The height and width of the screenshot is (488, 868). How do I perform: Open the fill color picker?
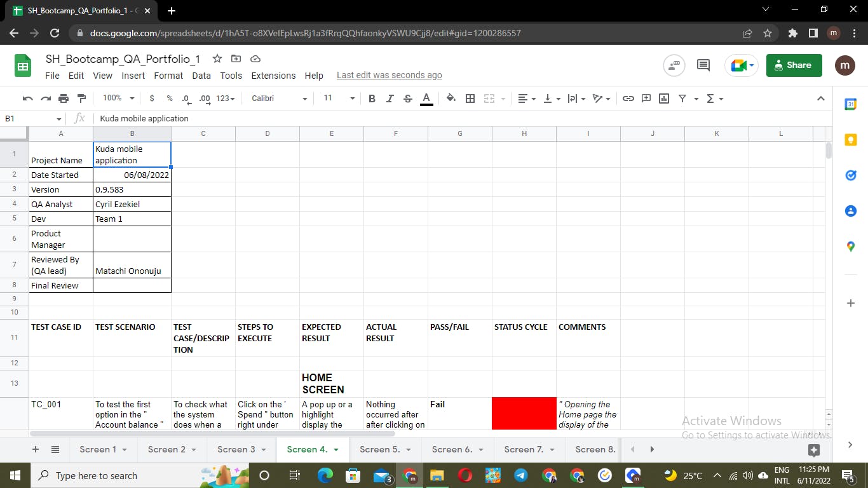point(451,98)
